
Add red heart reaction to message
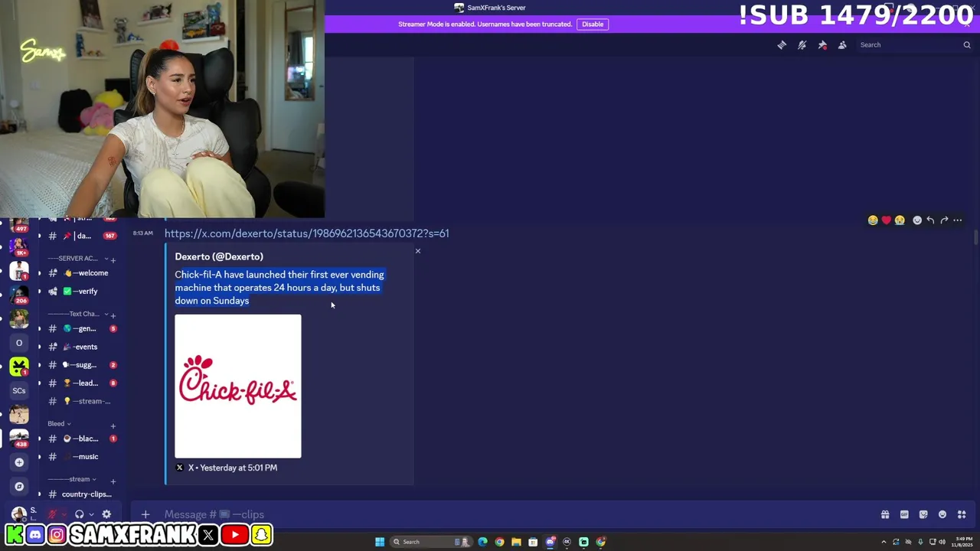(x=886, y=220)
